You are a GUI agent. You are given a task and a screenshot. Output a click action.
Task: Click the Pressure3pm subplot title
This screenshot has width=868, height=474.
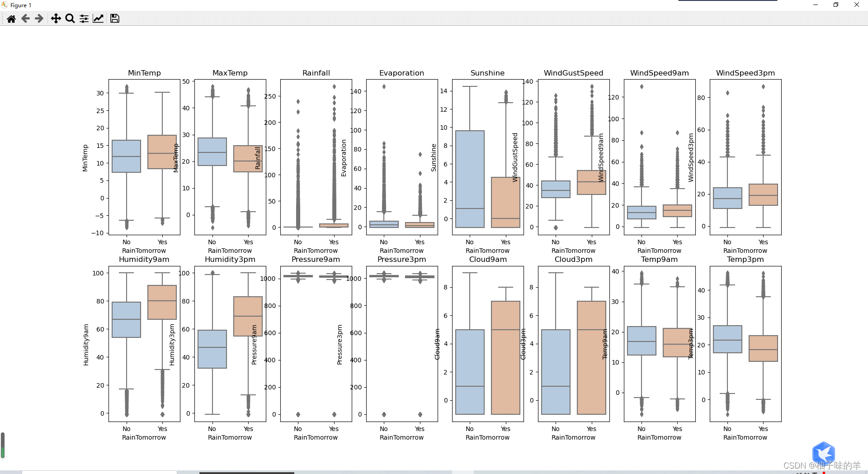pos(402,259)
